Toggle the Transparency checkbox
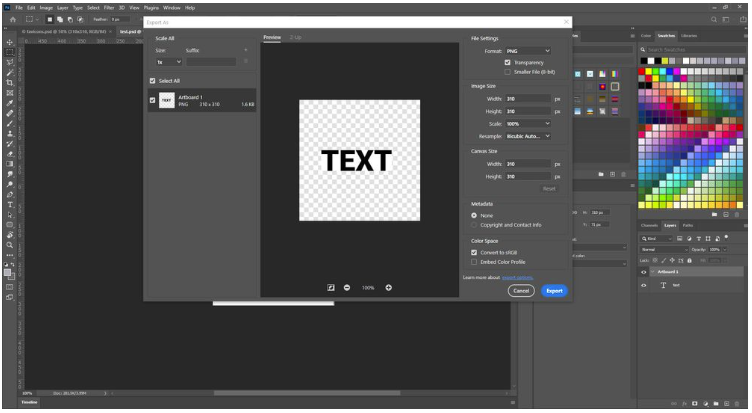This screenshot has height=413, width=752. (x=507, y=62)
